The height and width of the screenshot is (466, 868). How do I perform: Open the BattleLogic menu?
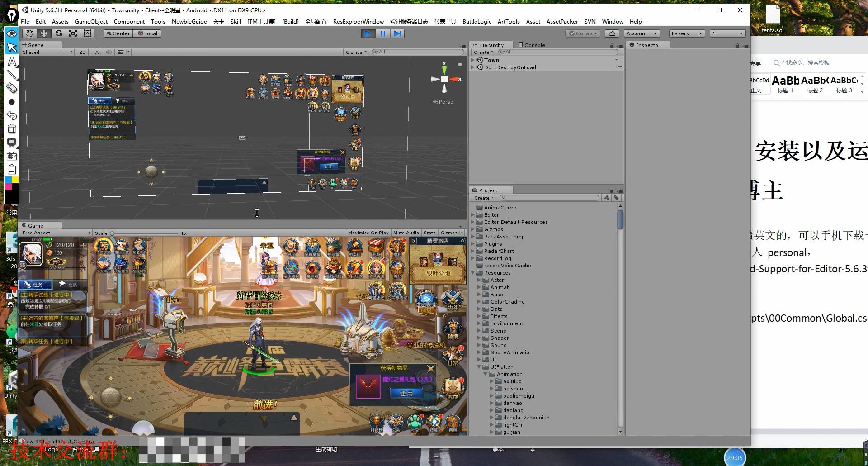pos(477,21)
